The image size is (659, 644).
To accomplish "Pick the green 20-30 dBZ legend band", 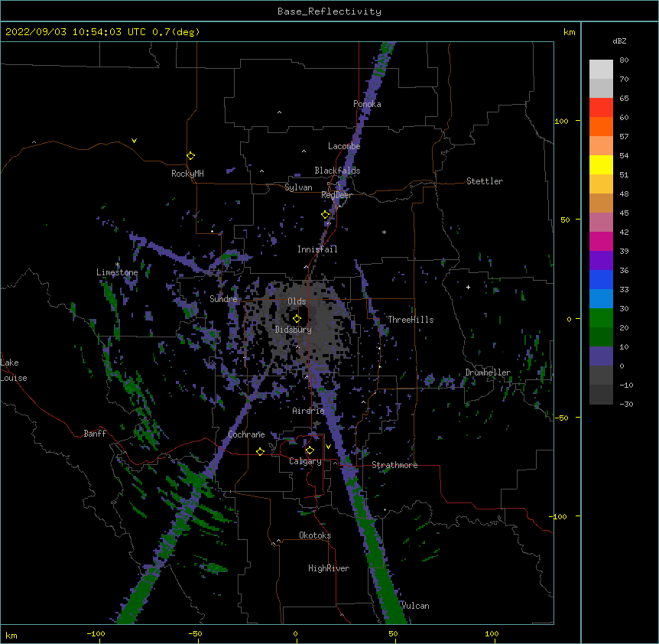I will pyautogui.click(x=601, y=318).
